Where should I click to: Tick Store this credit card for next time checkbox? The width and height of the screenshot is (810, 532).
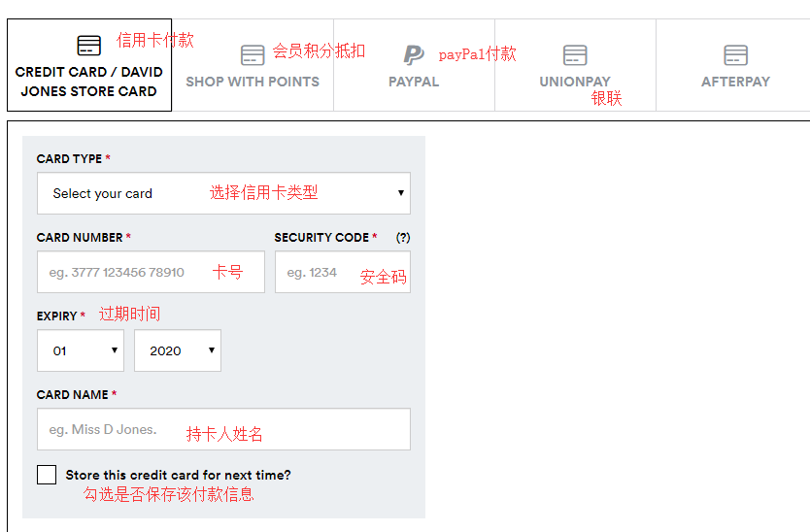47,475
